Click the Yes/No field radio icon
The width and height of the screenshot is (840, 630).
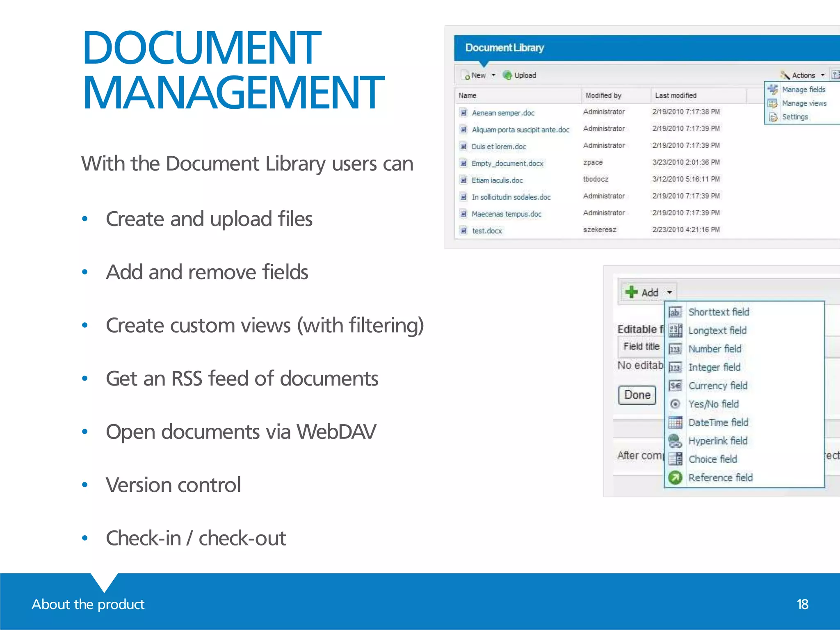click(x=675, y=404)
